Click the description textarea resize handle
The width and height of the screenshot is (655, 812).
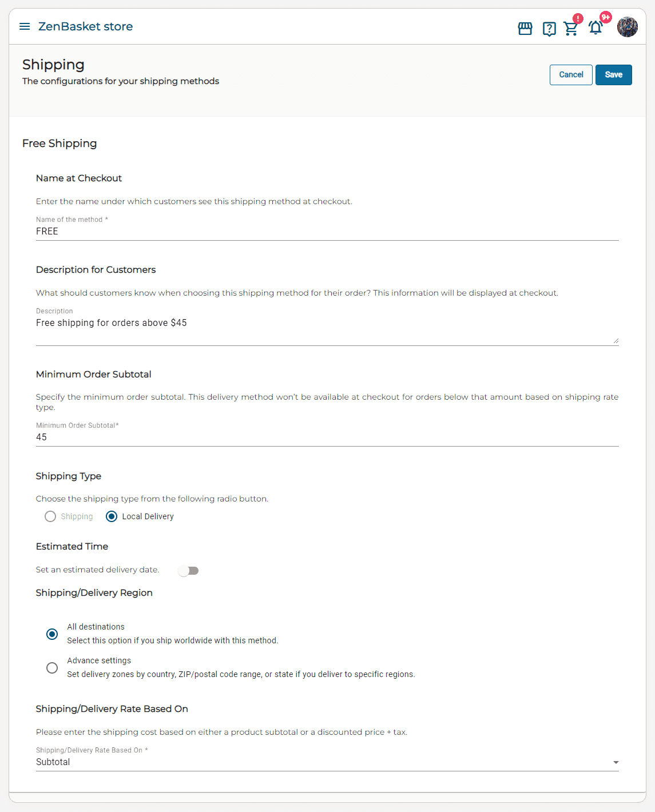point(616,341)
